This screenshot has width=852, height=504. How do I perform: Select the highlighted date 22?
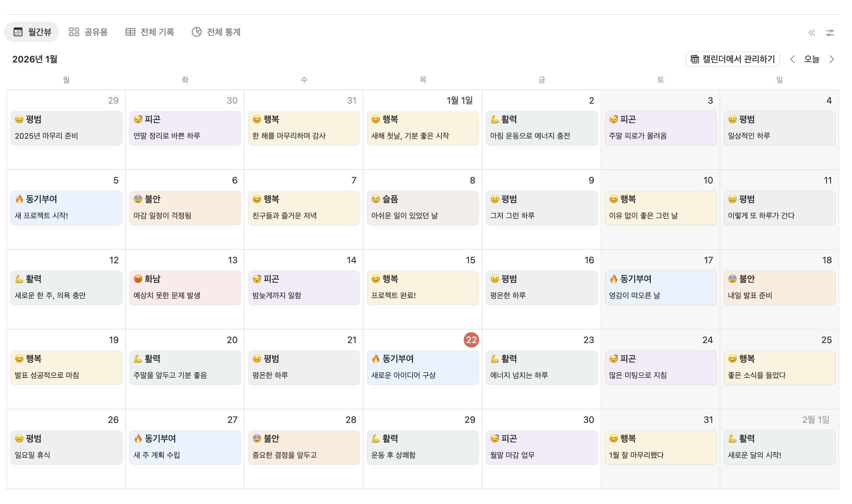(471, 340)
